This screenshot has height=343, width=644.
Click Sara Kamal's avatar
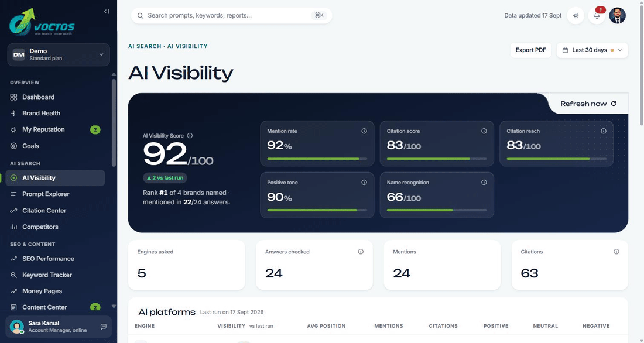(x=17, y=327)
